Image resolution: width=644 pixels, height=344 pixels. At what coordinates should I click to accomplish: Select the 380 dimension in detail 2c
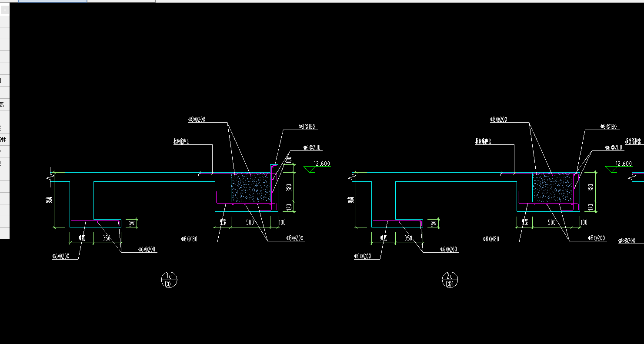coord(591,187)
